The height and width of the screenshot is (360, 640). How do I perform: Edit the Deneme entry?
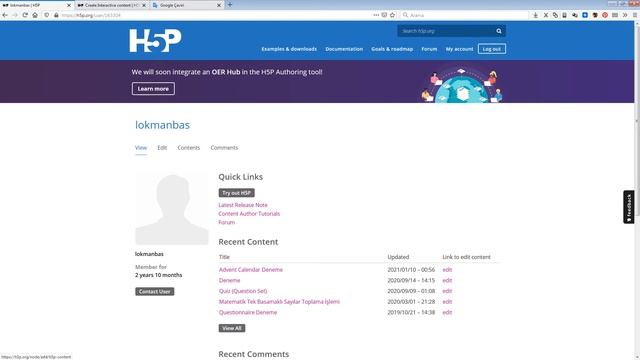(x=447, y=280)
